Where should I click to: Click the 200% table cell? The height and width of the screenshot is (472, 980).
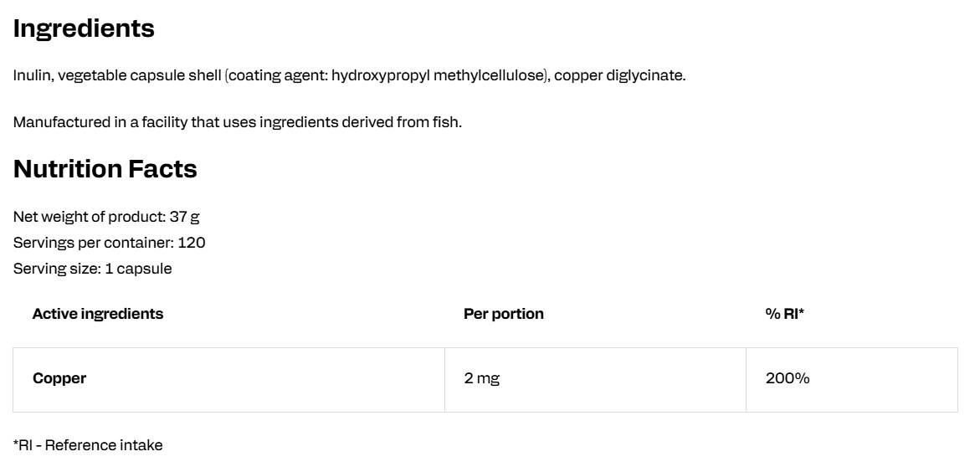(x=852, y=379)
